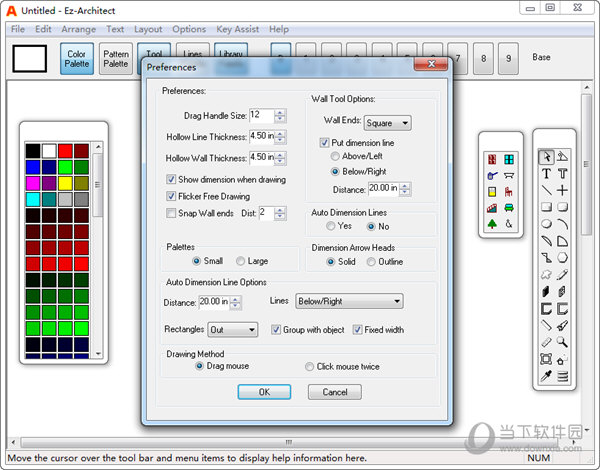
Task: Open the Options menu
Action: (189, 29)
